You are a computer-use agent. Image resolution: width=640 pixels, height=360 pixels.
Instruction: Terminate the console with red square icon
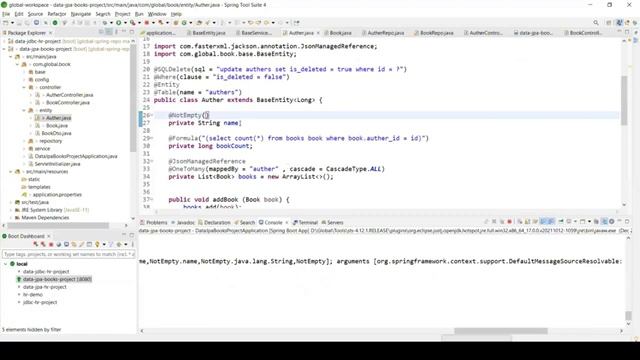coord(509,222)
